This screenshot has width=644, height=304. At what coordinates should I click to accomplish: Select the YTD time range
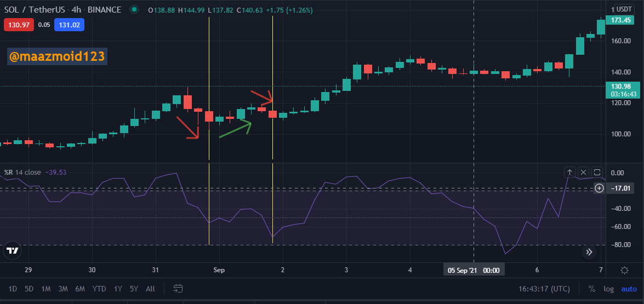(x=99, y=289)
